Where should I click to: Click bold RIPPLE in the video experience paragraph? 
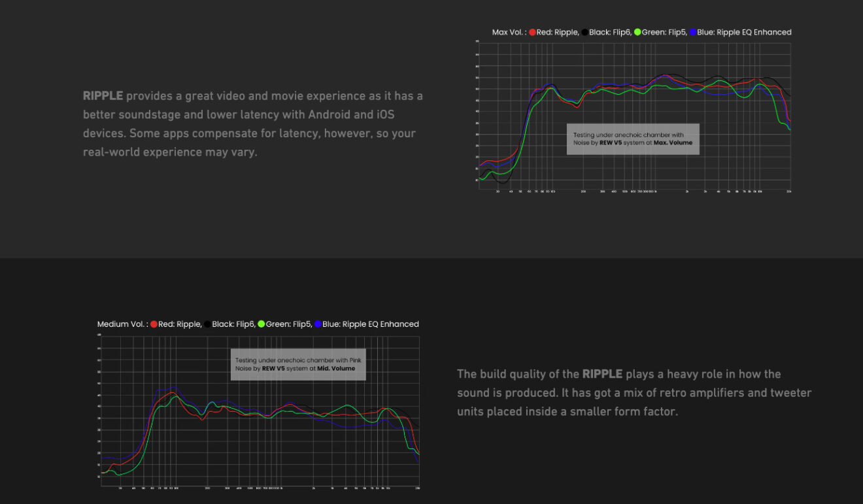click(103, 96)
